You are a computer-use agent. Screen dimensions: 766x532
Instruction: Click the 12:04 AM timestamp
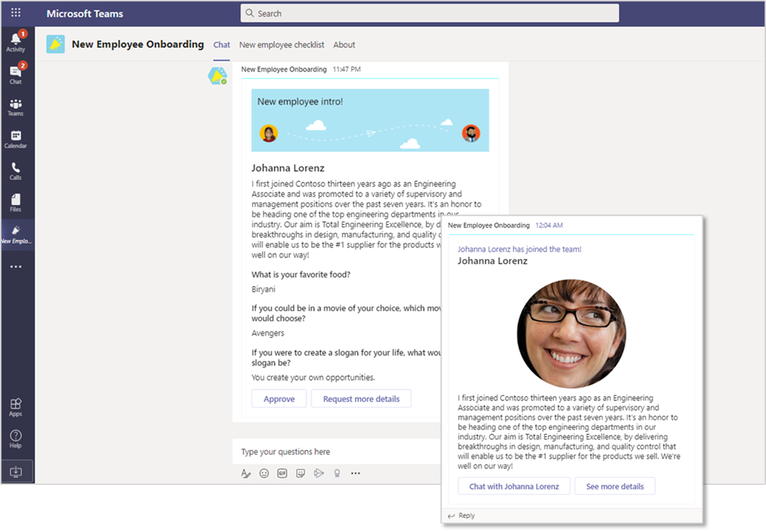point(549,226)
